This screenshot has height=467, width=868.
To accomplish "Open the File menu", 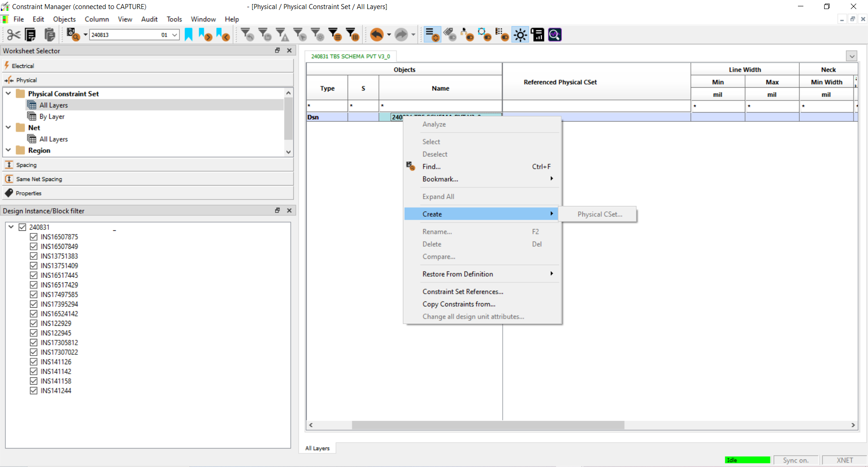I will (x=19, y=19).
